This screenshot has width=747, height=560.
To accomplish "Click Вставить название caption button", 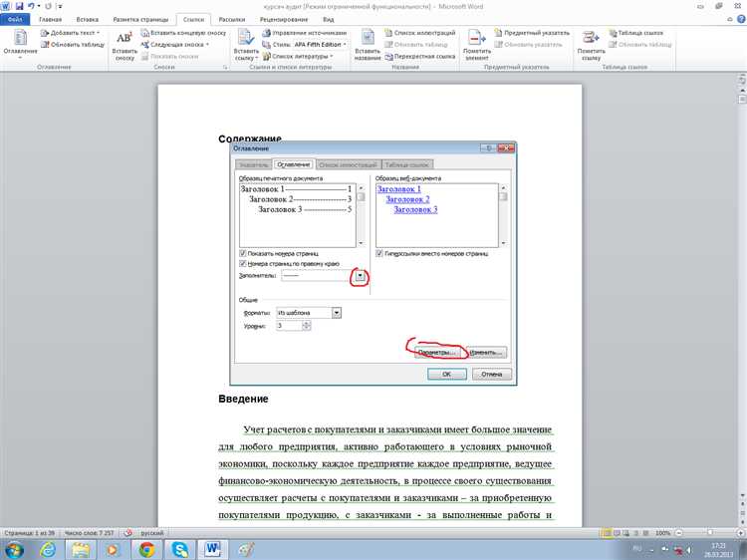I will pos(368,45).
